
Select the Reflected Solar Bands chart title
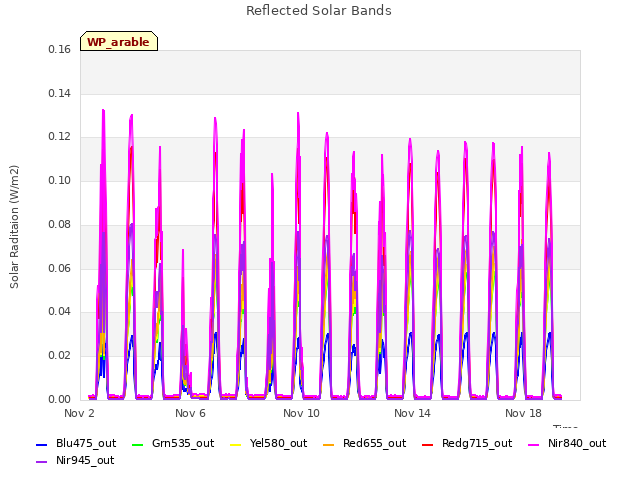click(319, 11)
